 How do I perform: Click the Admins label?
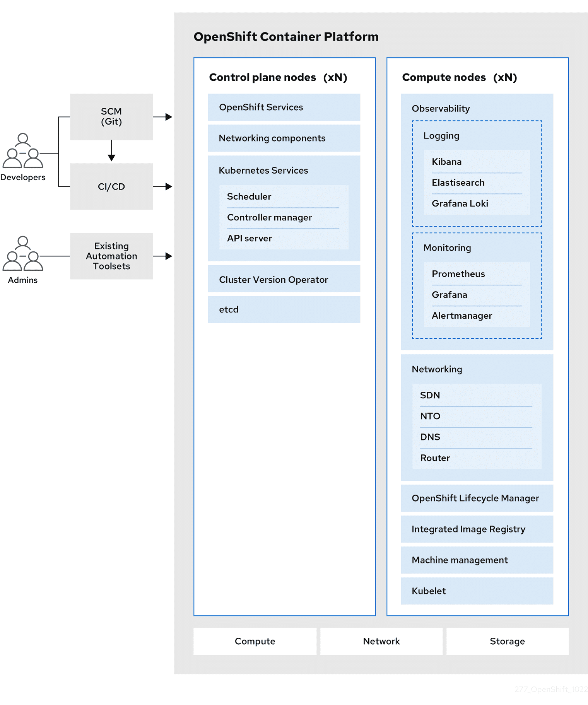tap(23, 280)
